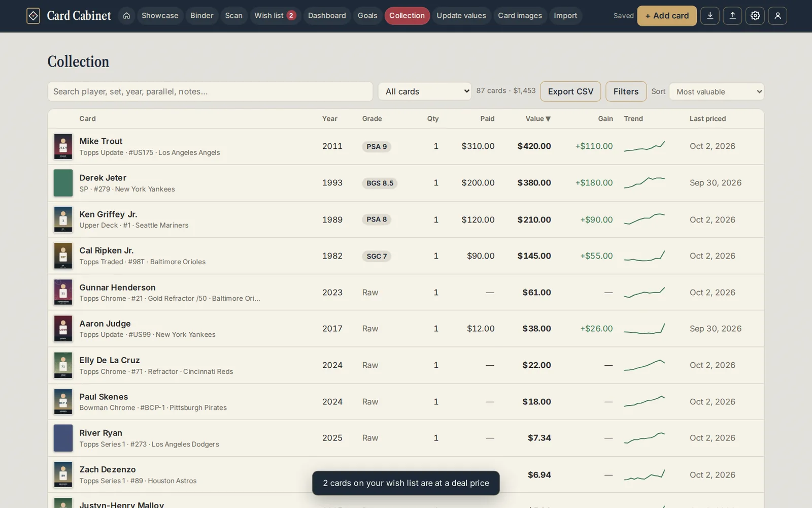
Task: Open the Filters button
Action: coord(626,91)
